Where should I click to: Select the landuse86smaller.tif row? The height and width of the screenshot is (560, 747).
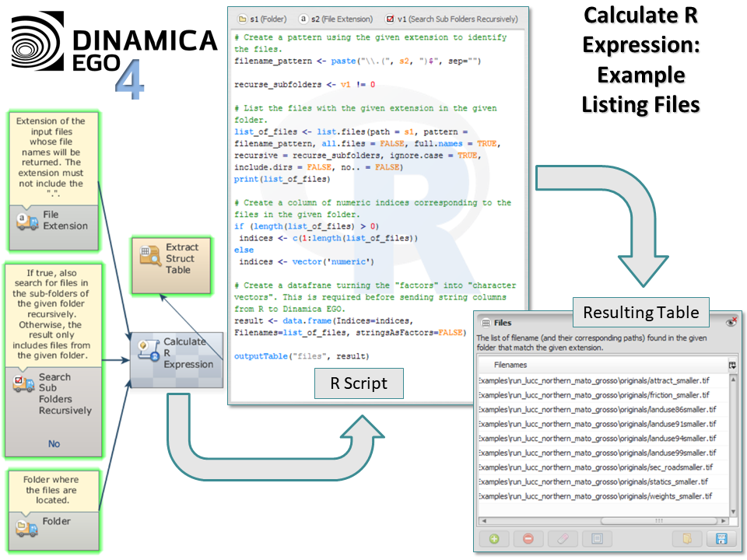tap(602, 409)
